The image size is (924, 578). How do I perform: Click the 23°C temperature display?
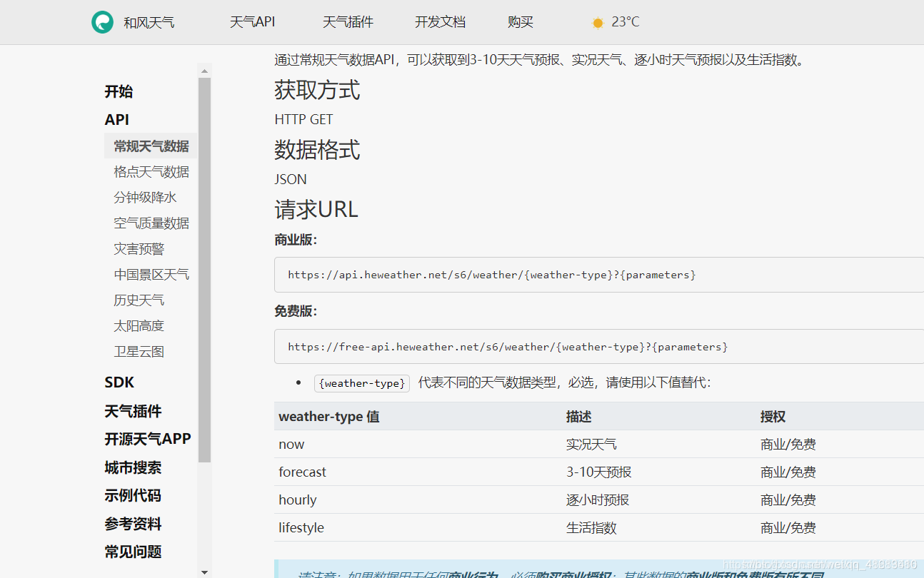tap(626, 22)
